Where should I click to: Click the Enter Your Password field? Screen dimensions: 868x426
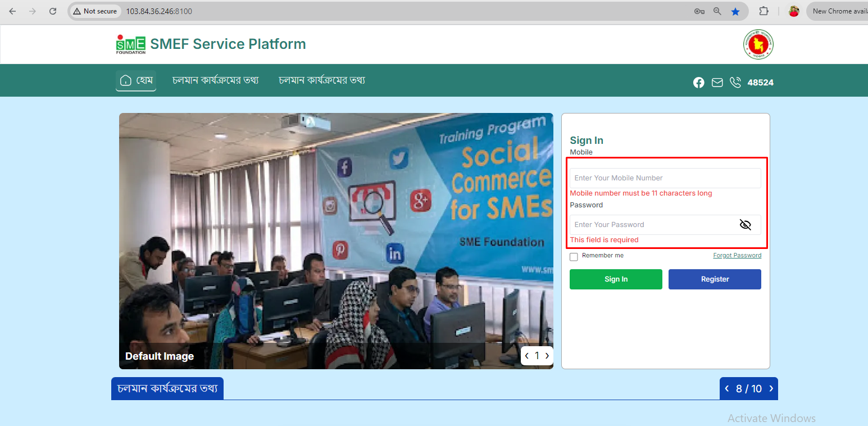[x=665, y=225]
